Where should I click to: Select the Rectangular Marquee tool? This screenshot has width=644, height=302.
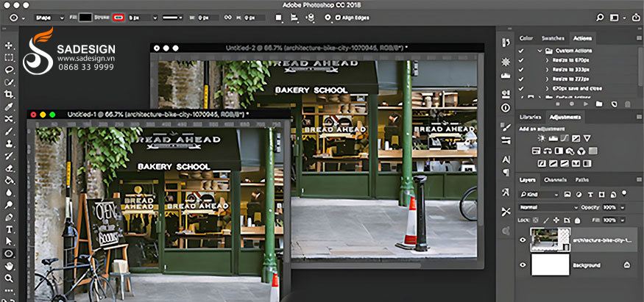click(9, 58)
